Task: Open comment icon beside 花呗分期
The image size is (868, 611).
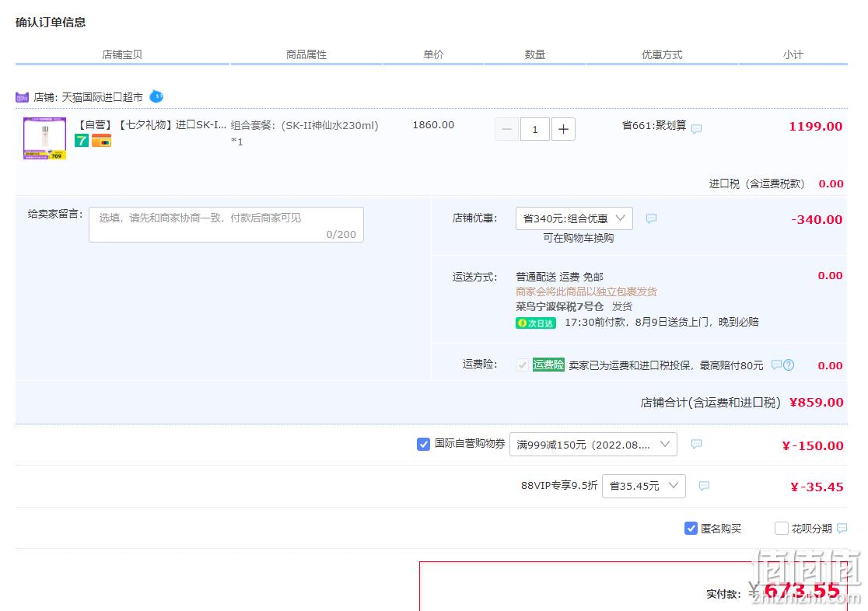Action: [842, 529]
